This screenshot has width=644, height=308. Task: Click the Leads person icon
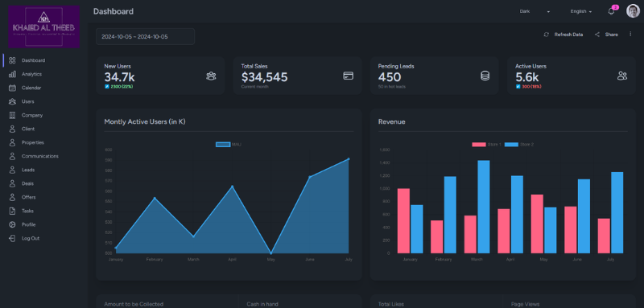(x=12, y=170)
